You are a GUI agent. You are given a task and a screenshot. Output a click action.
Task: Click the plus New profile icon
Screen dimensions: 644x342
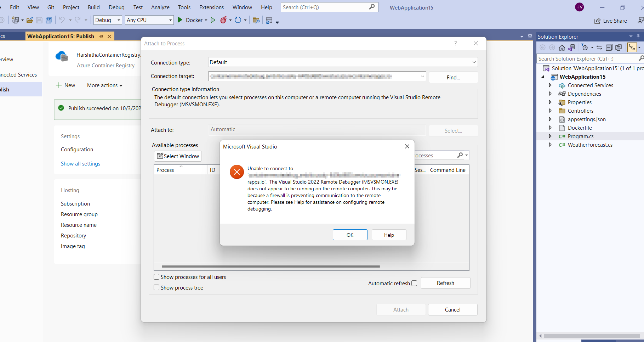(59, 85)
